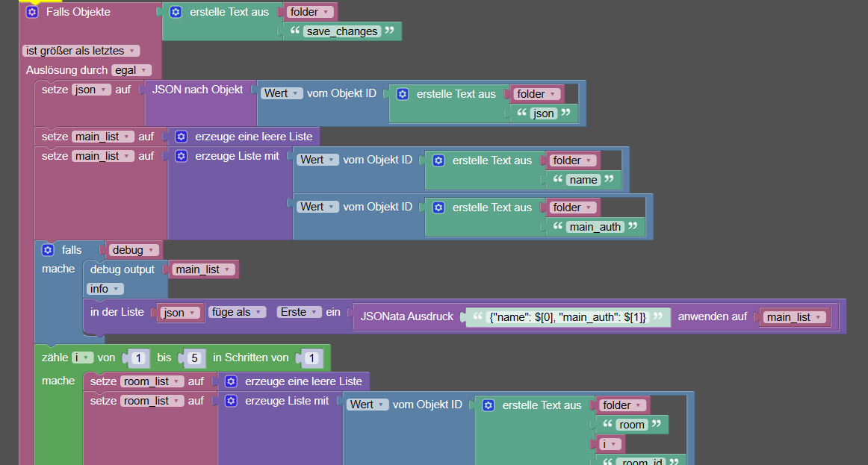This screenshot has width=868, height=465.
Task: Open main_list dropdown beside 'erzeuge Liste mit'
Action: point(103,156)
